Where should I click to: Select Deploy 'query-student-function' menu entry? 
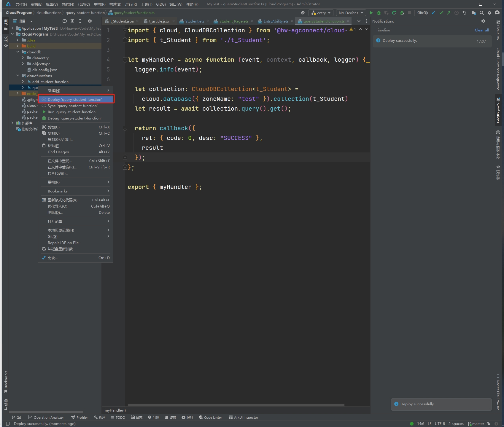point(76,99)
